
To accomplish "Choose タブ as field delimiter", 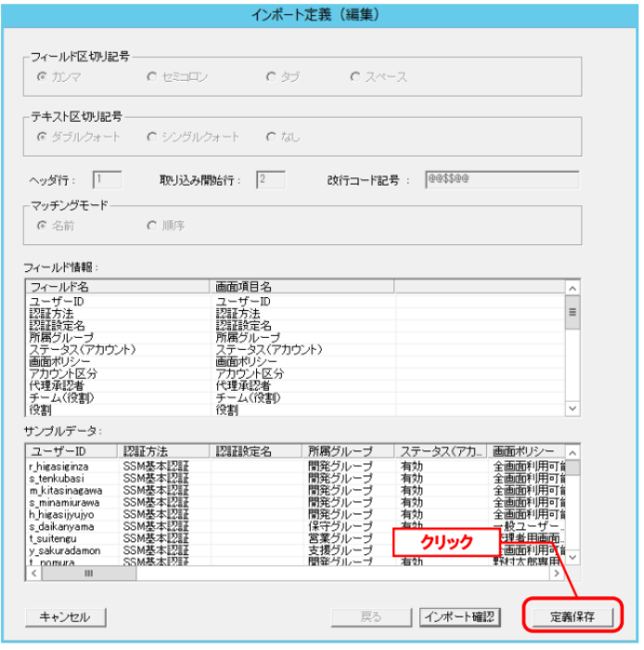I will pyautogui.click(x=271, y=77).
